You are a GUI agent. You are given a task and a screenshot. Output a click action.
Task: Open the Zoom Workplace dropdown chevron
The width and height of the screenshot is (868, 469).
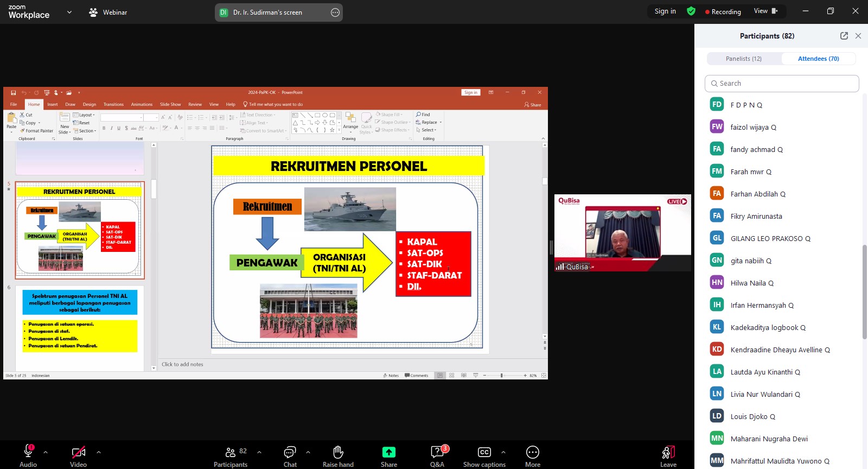69,12
